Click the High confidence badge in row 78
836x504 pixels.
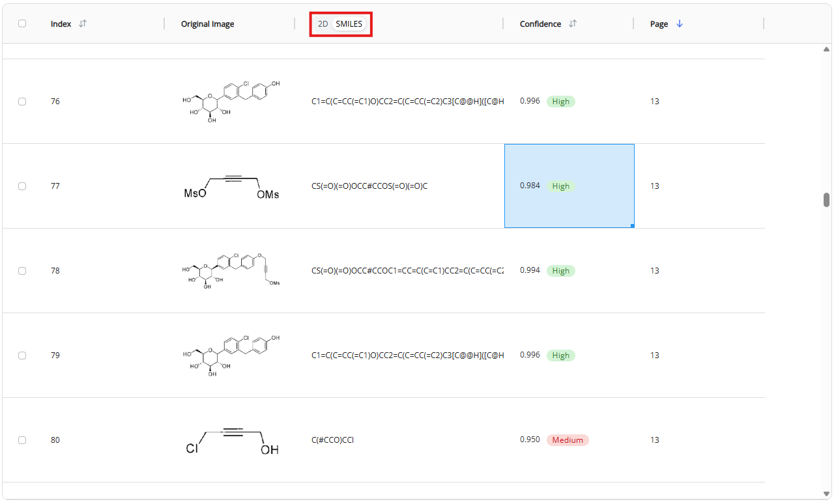[x=560, y=271]
